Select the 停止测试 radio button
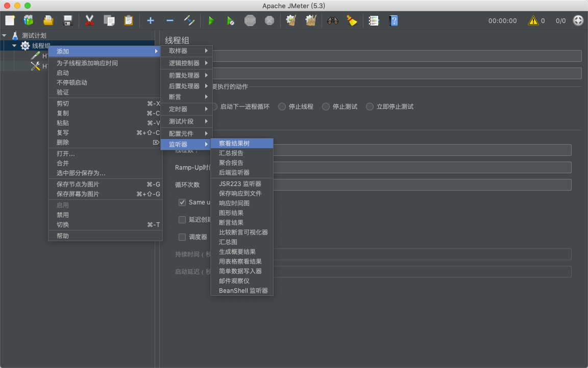This screenshot has height=368, width=588. point(326,107)
